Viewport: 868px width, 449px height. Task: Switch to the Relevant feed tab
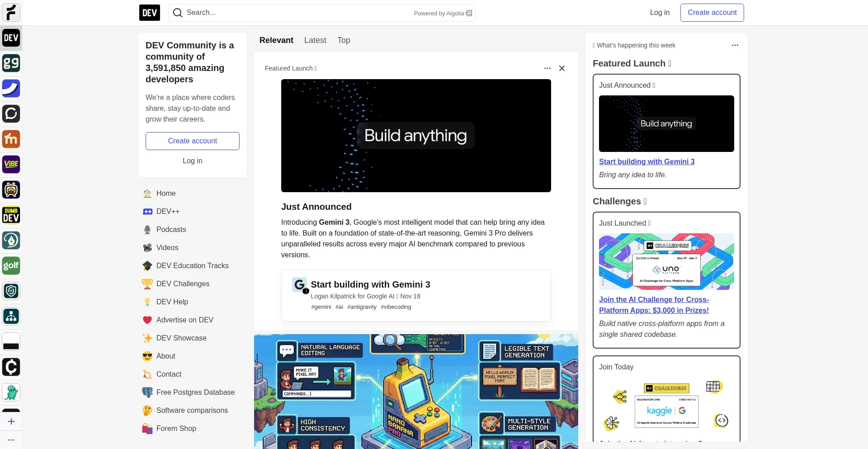tap(276, 40)
